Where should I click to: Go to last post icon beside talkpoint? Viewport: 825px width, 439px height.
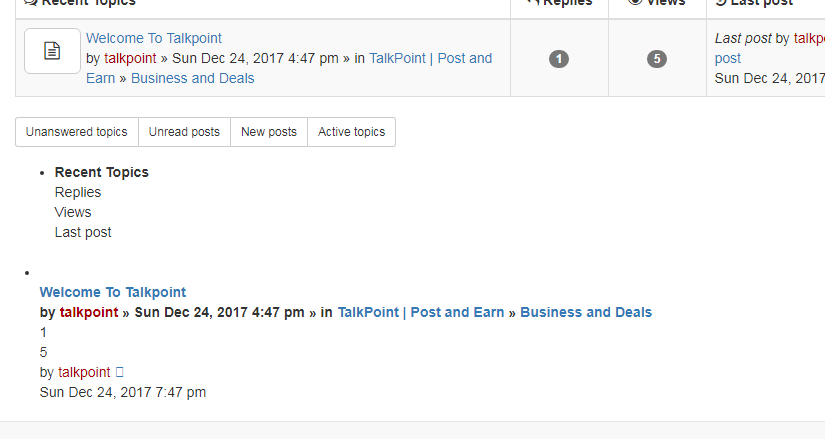[119, 372]
